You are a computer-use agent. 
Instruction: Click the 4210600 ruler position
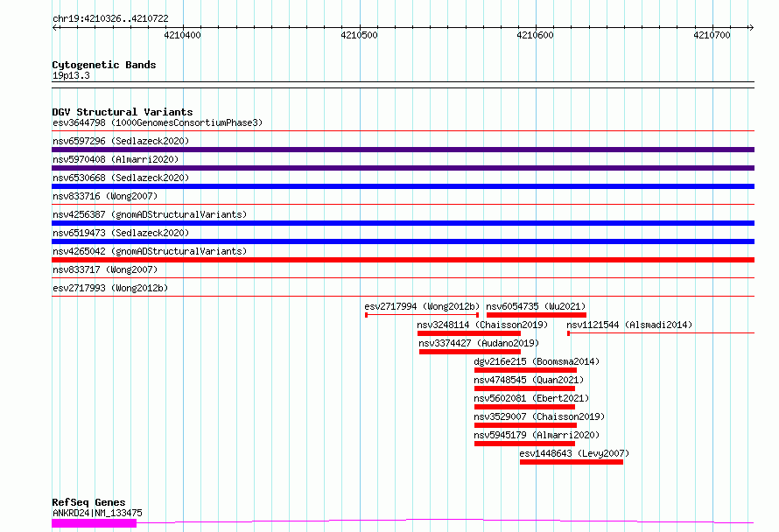535,35
